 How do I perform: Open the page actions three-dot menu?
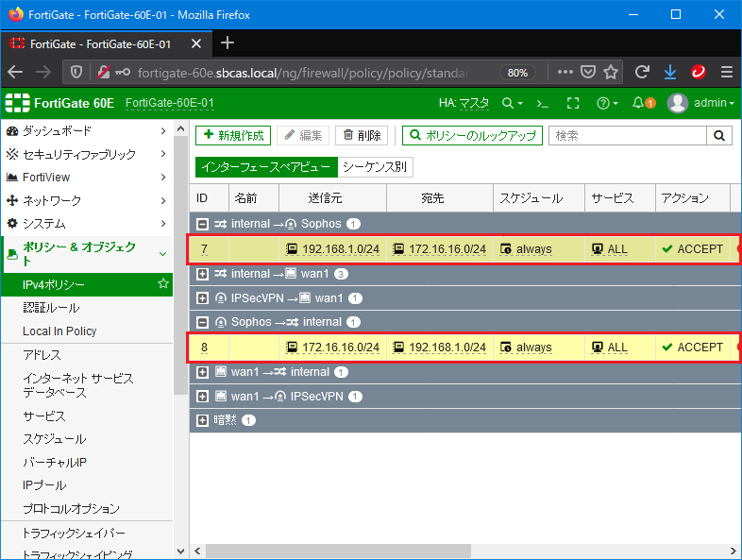565,73
